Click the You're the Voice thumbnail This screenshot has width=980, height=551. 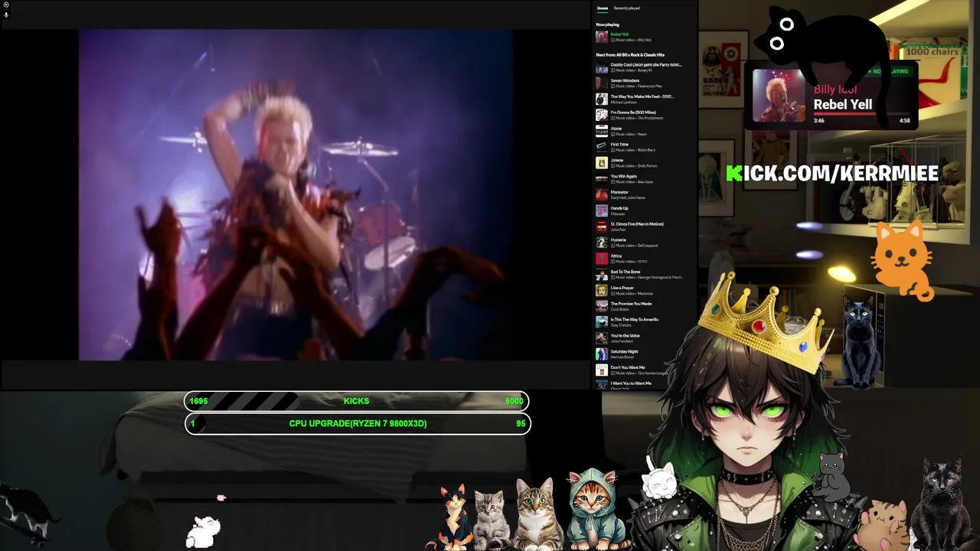click(x=602, y=338)
